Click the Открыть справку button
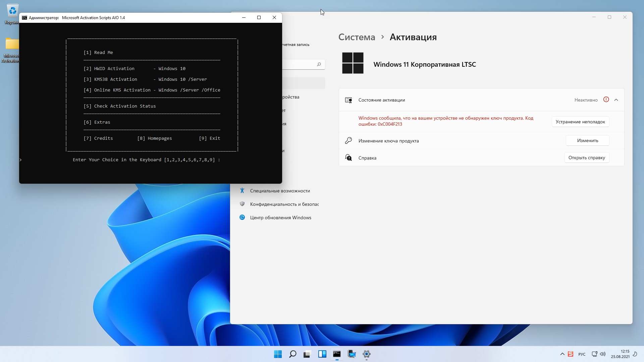 586,158
